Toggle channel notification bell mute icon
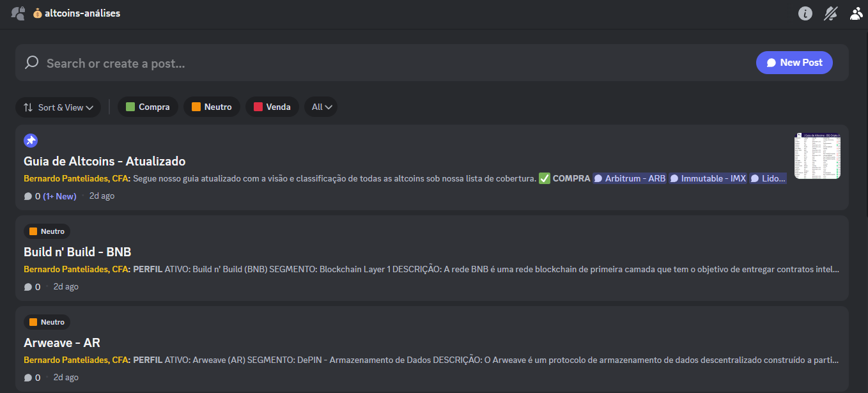 831,13
